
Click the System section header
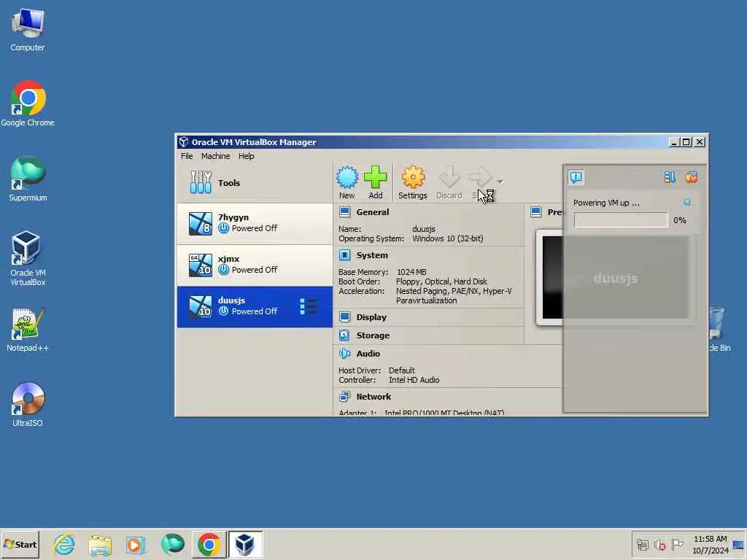[372, 255]
